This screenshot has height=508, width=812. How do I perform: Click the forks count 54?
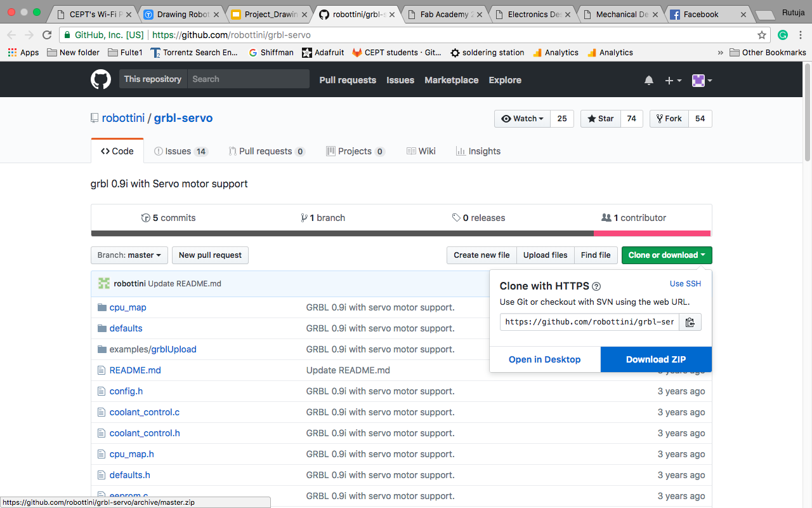tap(700, 119)
